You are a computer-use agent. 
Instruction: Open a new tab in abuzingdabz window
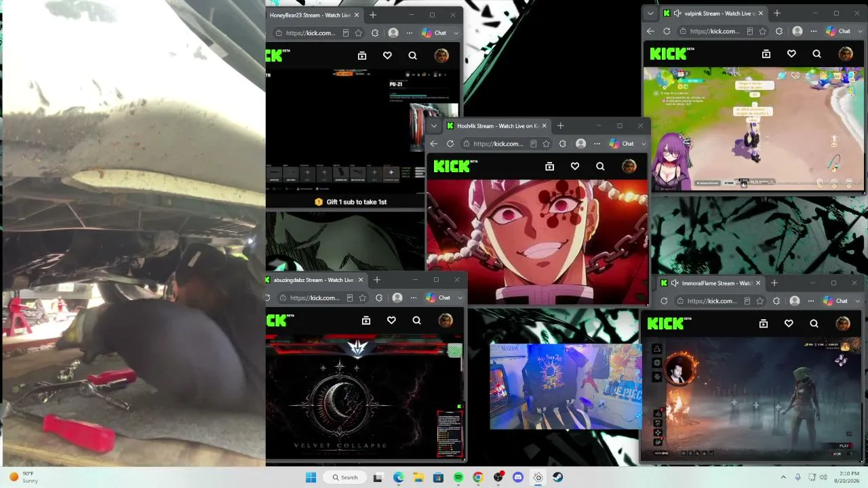point(377,280)
